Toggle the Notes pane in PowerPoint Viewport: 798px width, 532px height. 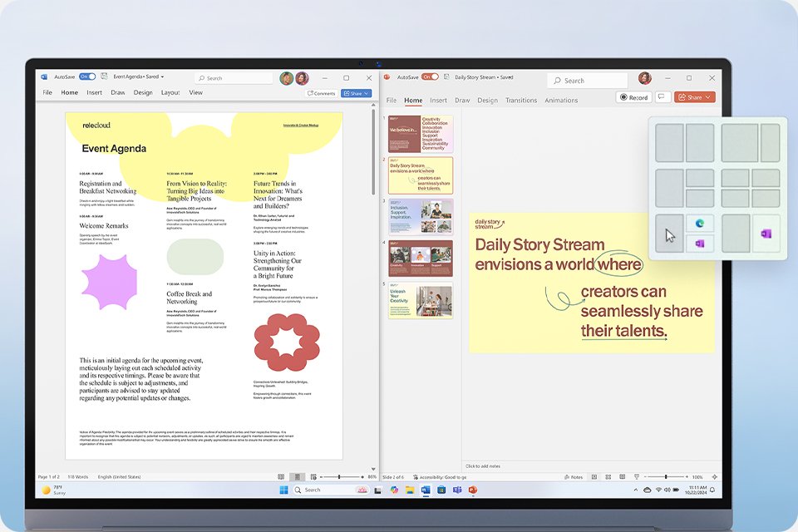click(574, 476)
